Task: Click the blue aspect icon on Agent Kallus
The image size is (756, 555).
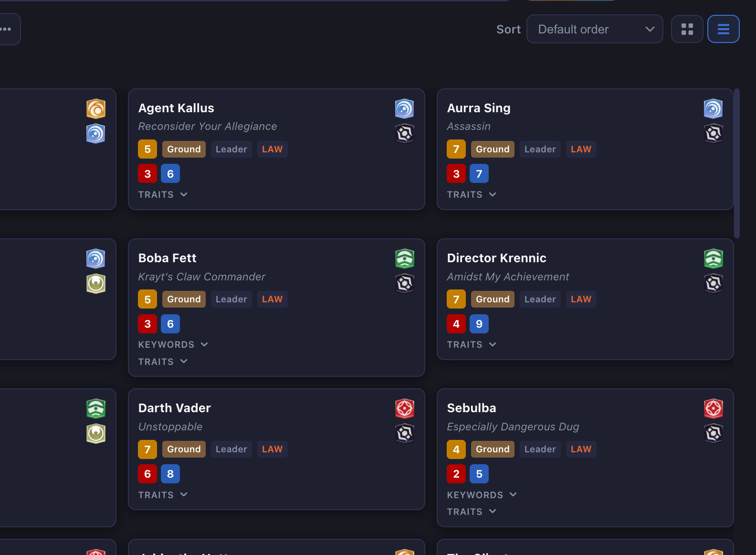Action: pyautogui.click(x=404, y=109)
